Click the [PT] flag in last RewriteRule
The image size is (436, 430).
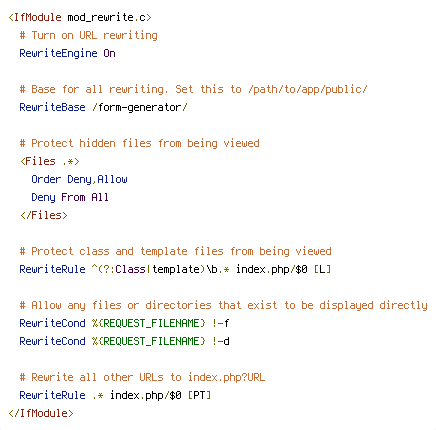[x=199, y=395]
